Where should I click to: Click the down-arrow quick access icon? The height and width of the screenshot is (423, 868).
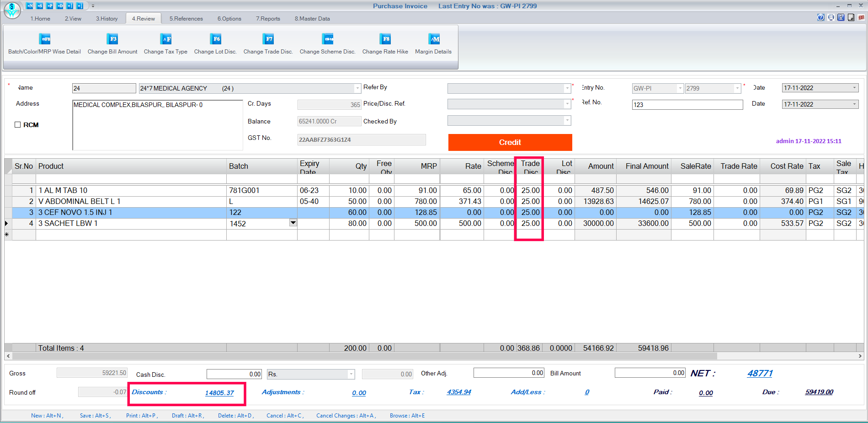coord(80,6)
